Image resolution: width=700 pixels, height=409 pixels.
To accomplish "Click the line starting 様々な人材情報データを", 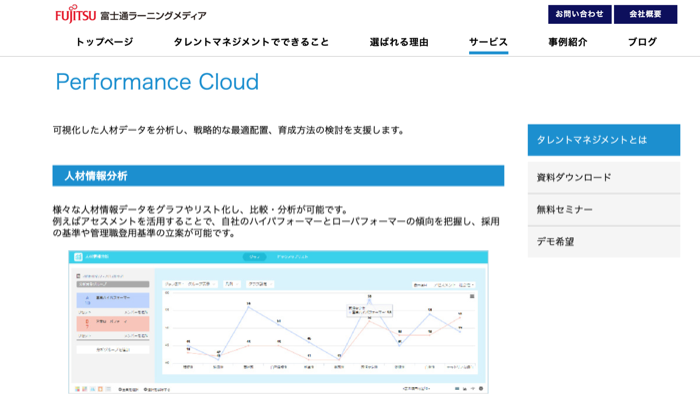I will pyautogui.click(x=200, y=209).
